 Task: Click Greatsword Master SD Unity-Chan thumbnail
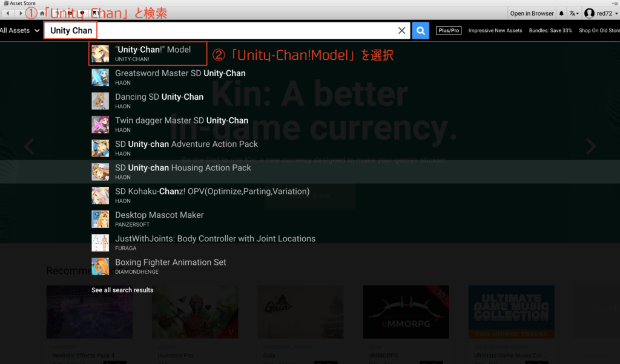pyautogui.click(x=101, y=77)
